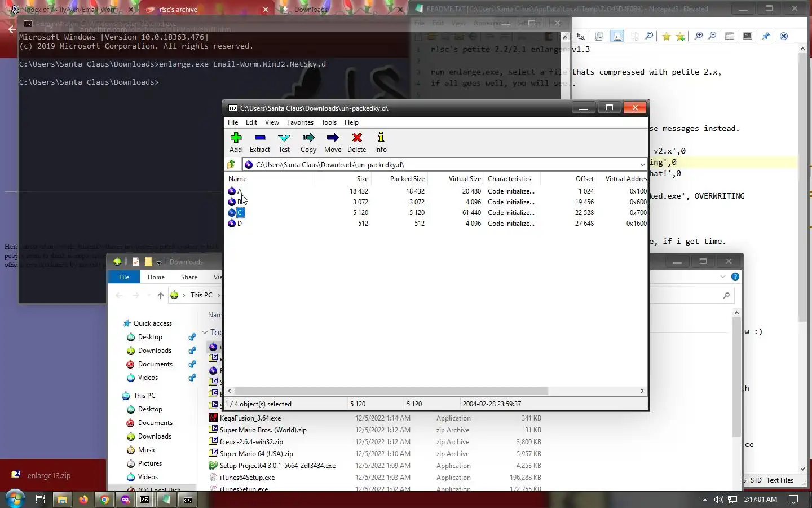The width and height of the screenshot is (812, 508).
Task: Click the yellow favorites star in Notepad3
Action: tap(666, 36)
